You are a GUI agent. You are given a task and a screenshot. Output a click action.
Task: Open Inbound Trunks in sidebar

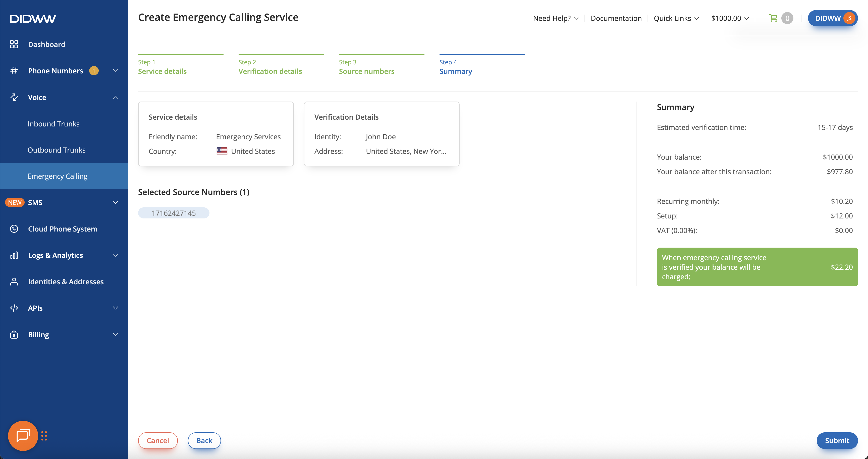(x=53, y=124)
